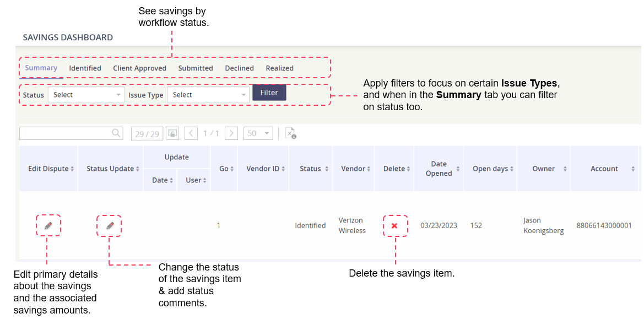Click the Edit Dispute pencil icon
Screen dimensions: 644x319
(48, 225)
